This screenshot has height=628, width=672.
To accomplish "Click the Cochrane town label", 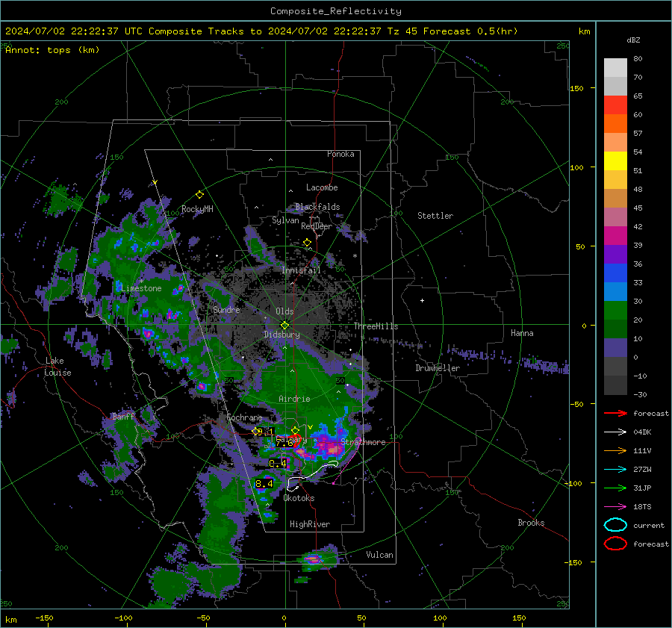I will 244,417.
